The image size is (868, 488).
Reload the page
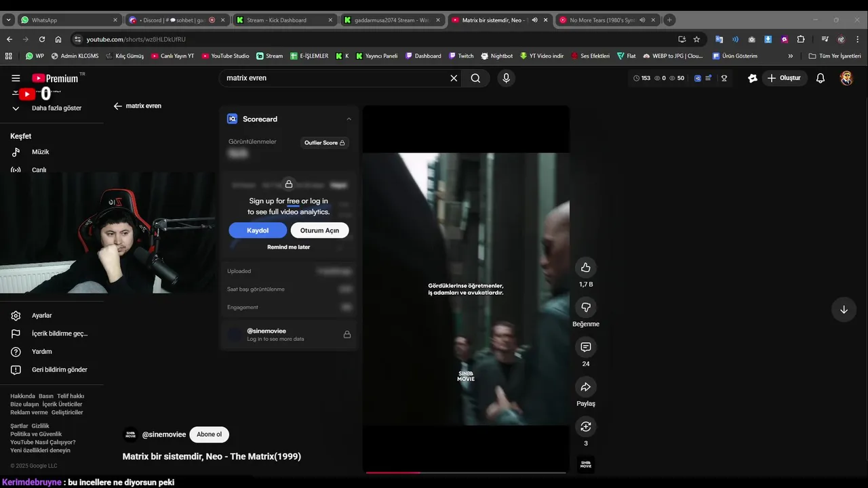click(x=42, y=39)
